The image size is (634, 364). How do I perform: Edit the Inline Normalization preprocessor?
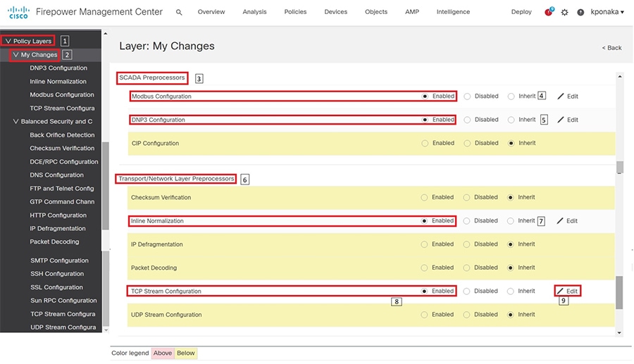click(x=567, y=220)
